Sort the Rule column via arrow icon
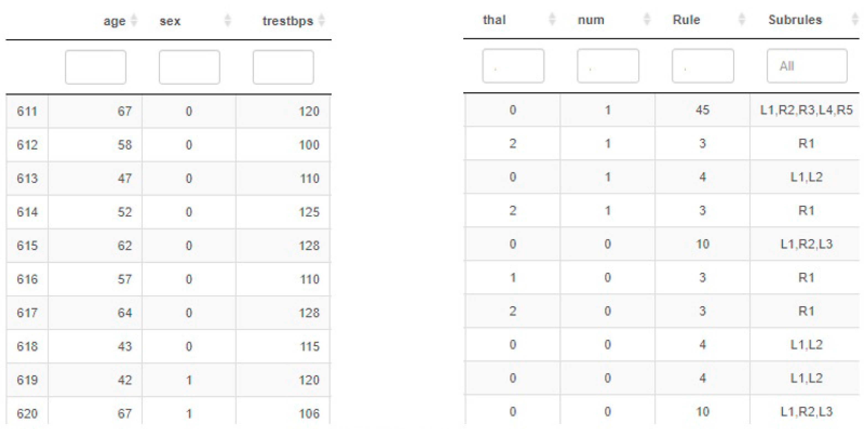Screen dimensions: 868x429 (x=742, y=19)
